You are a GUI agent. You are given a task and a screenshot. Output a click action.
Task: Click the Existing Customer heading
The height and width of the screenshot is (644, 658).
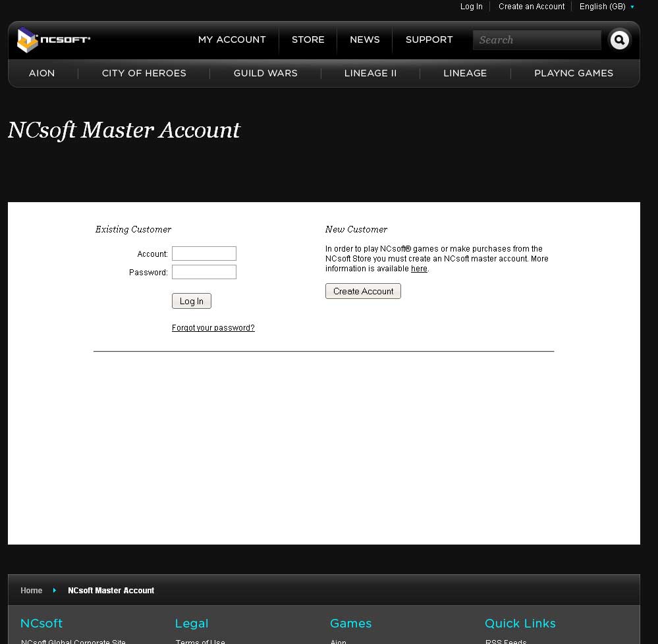(x=133, y=229)
